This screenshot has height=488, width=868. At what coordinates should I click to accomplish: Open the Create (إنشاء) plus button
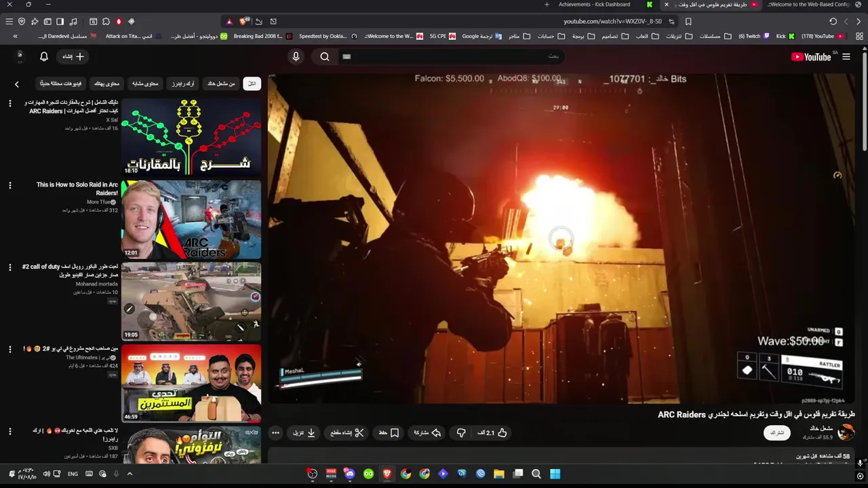pos(73,57)
